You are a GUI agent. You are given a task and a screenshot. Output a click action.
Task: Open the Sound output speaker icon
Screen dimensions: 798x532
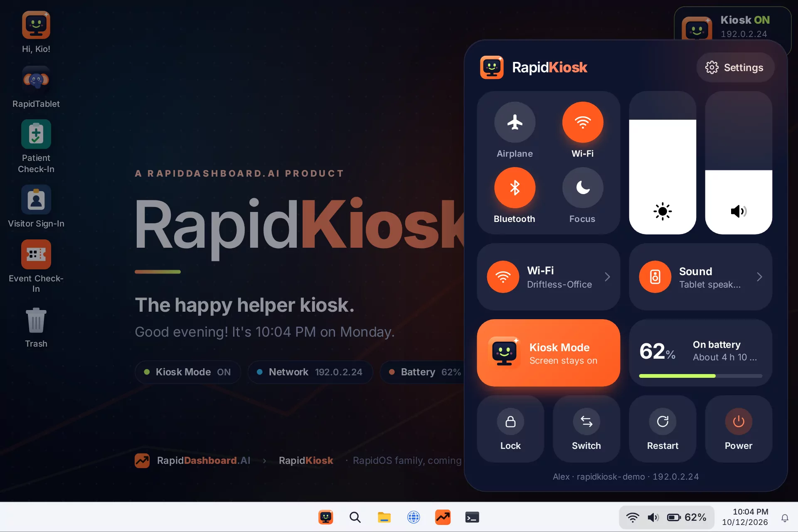click(x=655, y=277)
